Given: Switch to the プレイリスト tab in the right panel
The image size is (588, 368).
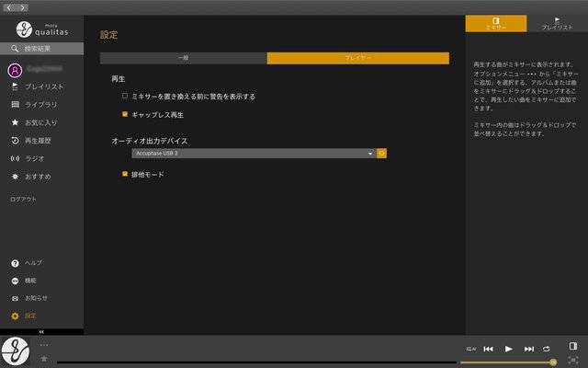Looking at the screenshot, I should pyautogui.click(x=557, y=24).
